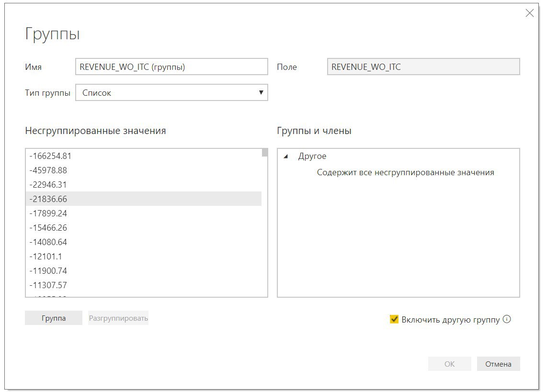Click the -14080.64 list item
Image resolution: width=547 pixels, height=392 pixels.
click(48, 242)
